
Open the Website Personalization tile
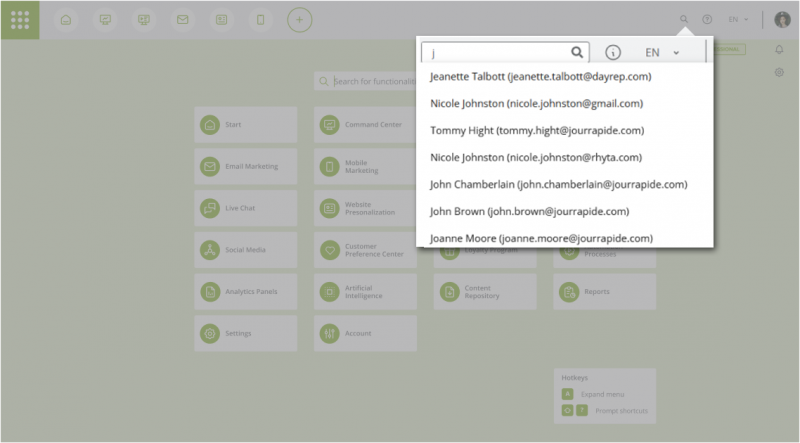pyautogui.click(x=365, y=208)
